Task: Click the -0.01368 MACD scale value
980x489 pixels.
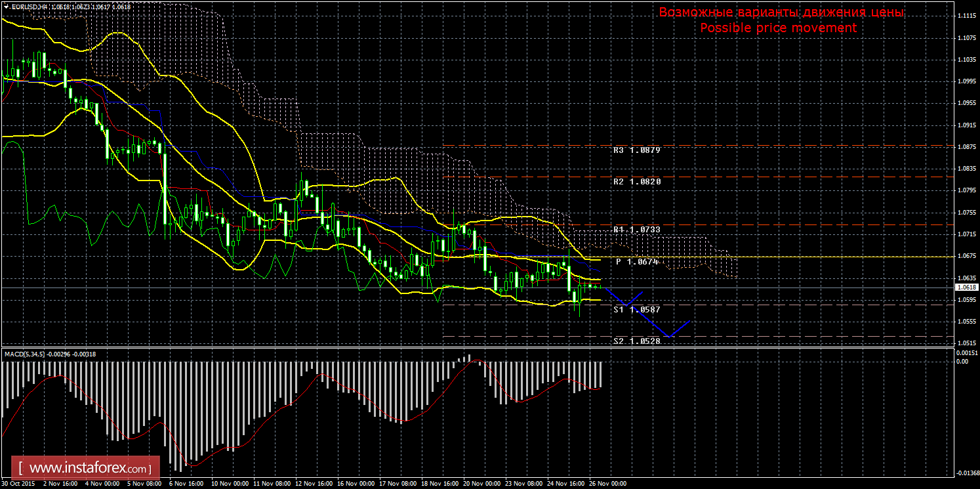Action: point(964,473)
